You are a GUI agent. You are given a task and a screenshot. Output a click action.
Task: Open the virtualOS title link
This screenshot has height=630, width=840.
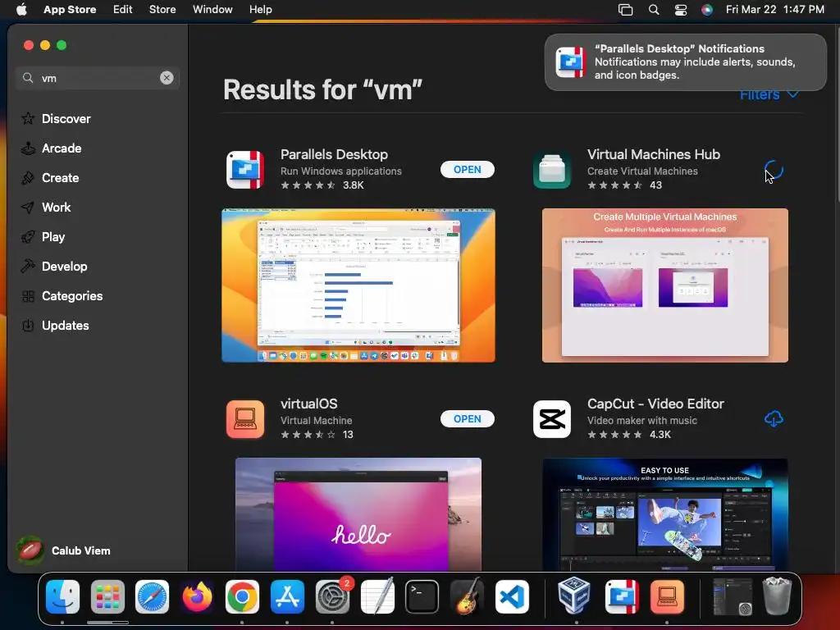point(309,404)
